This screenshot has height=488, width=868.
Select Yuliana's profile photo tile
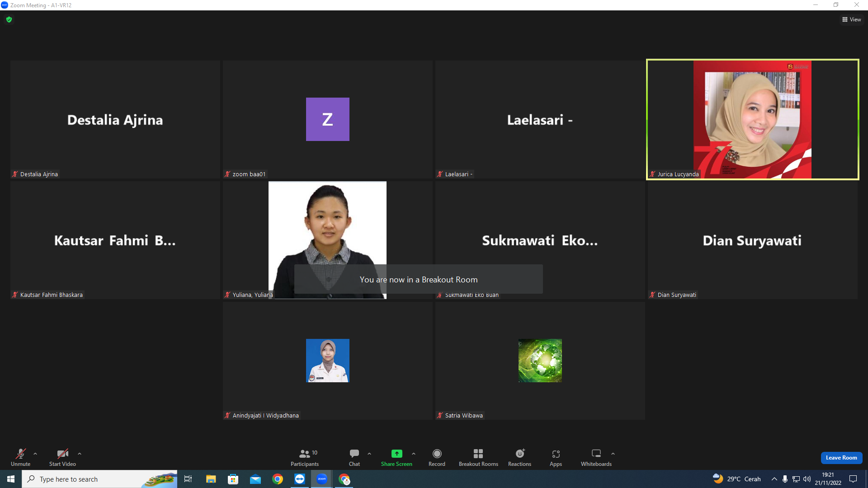point(327,240)
